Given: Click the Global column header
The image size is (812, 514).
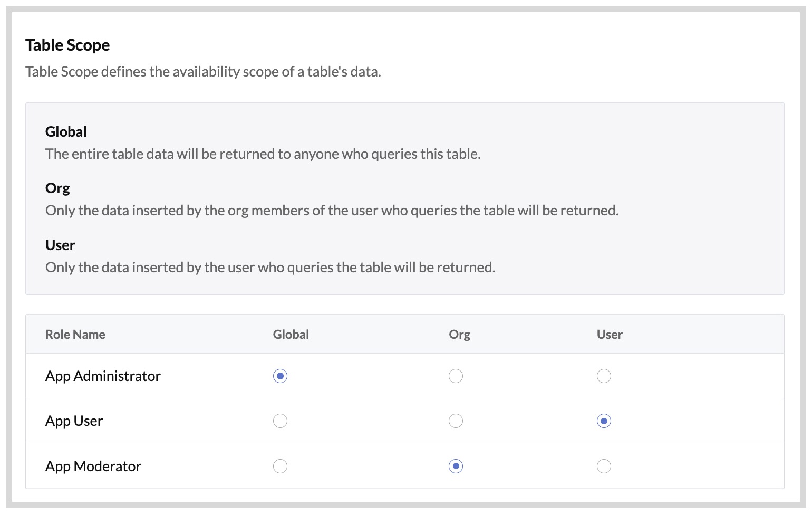Looking at the screenshot, I should pos(291,334).
